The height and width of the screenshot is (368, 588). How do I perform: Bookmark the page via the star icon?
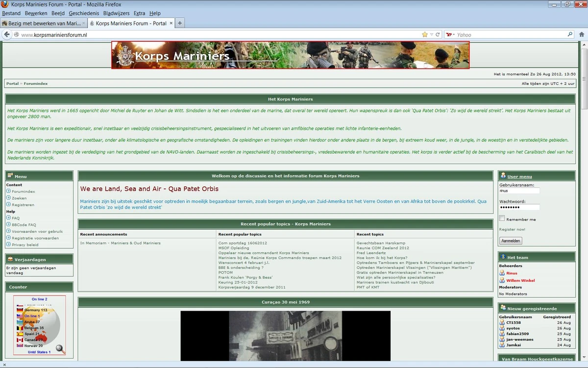[x=425, y=34]
